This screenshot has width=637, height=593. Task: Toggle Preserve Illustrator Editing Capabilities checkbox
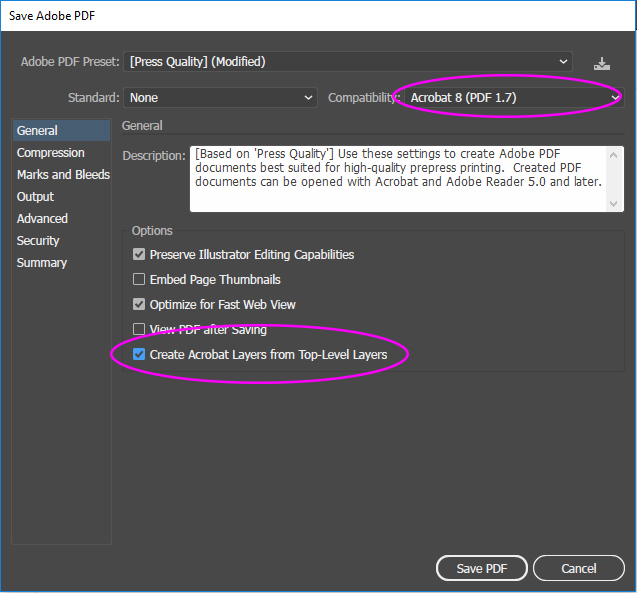pyautogui.click(x=139, y=254)
